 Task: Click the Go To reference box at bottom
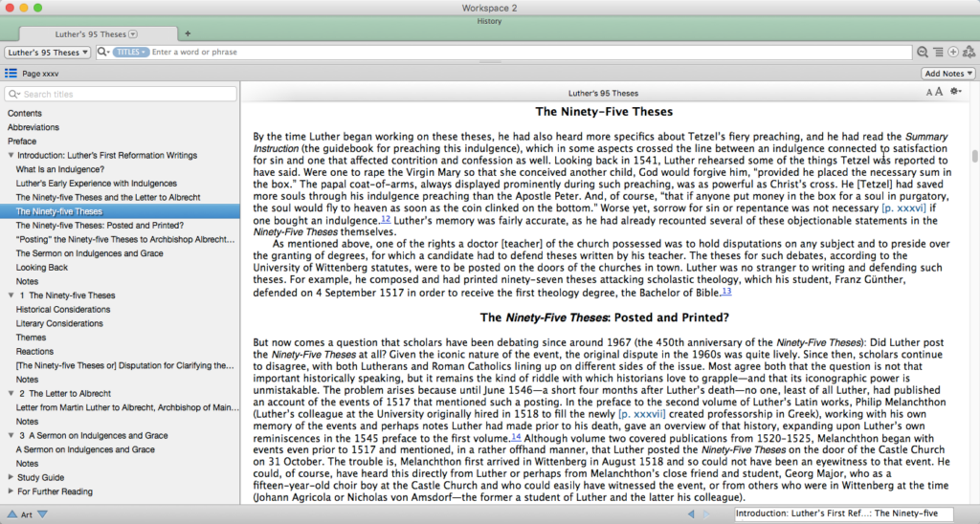click(x=844, y=513)
